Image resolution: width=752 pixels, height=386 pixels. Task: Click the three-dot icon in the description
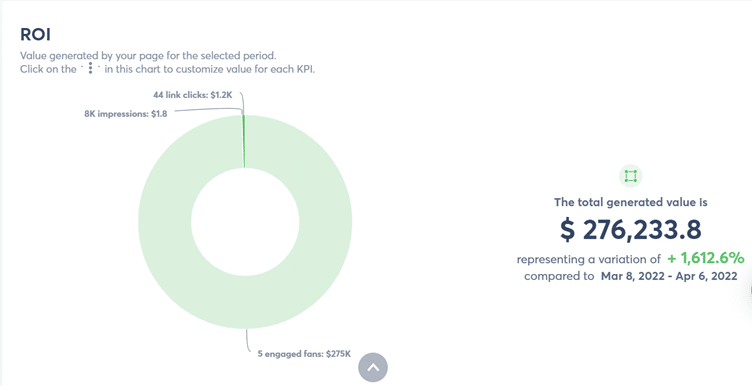coord(90,69)
